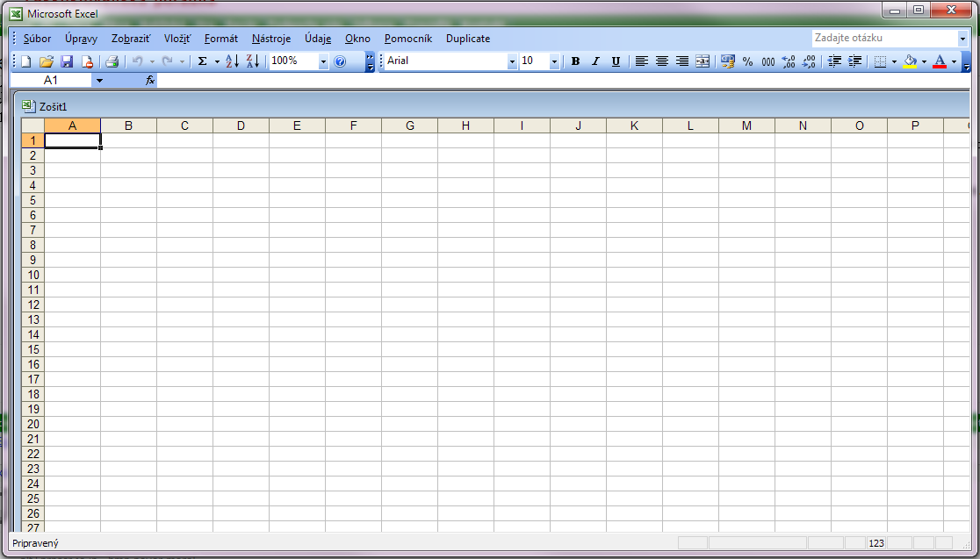Click the fx insert function icon
The image size is (980, 559).
(x=150, y=80)
